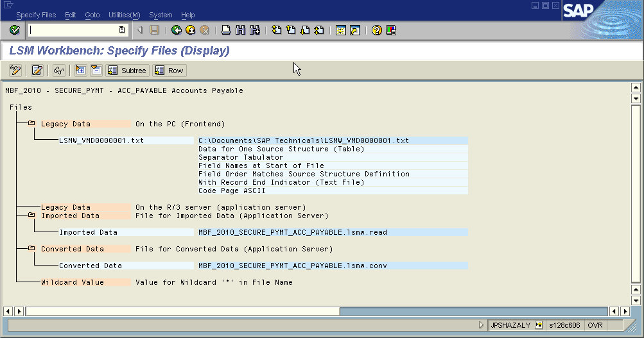
Task: Click the Cancel X icon
Action: click(x=205, y=30)
